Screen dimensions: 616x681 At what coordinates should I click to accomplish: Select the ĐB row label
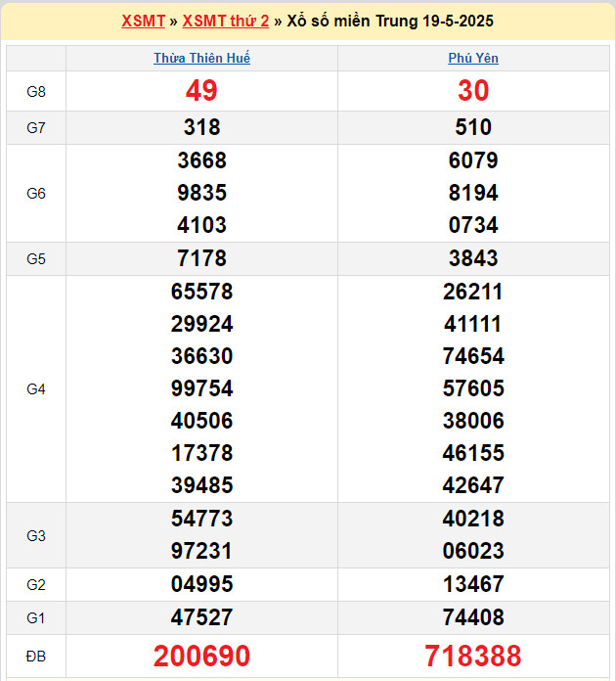pyautogui.click(x=36, y=657)
